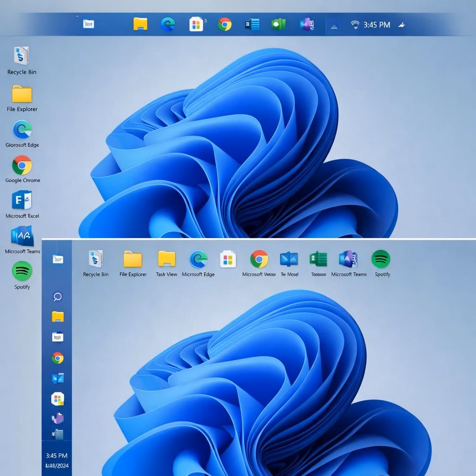Open Microsoft Store in the vertical taskbar
The height and width of the screenshot is (476, 476).
58,399
